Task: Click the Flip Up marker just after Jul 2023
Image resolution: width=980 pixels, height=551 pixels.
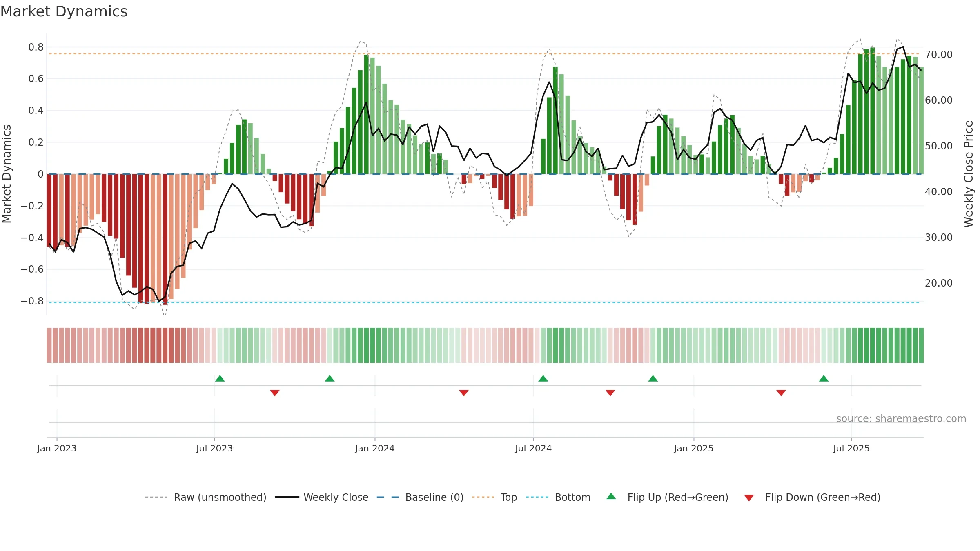Action: point(220,378)
